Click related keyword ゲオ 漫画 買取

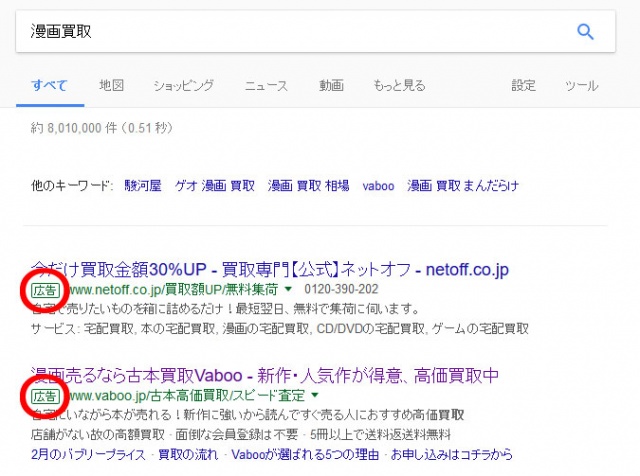tap(215, 186)
